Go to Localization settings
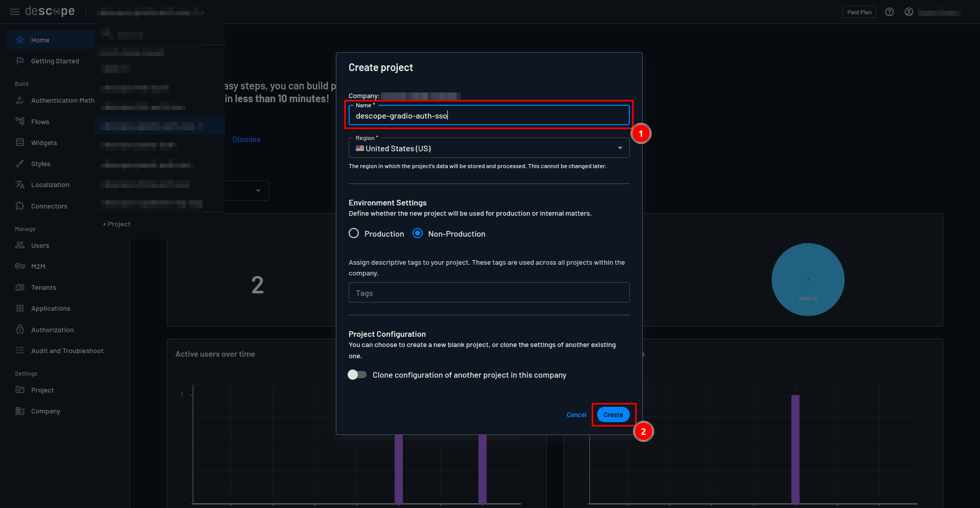 50,184
